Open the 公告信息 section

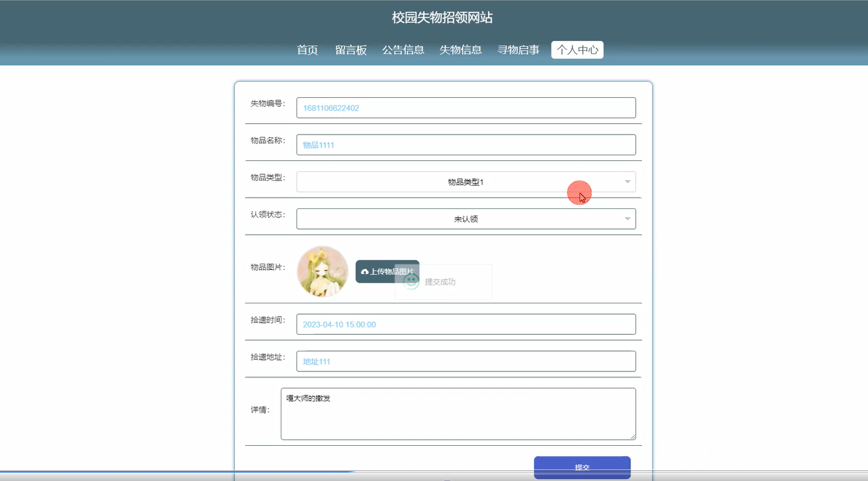point(404,50)
